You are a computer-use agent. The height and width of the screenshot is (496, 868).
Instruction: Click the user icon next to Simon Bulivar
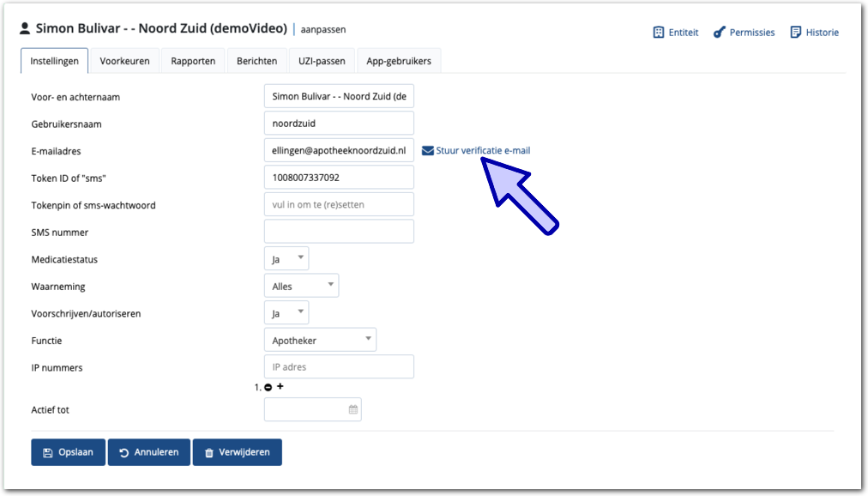[x=25, y=28]
